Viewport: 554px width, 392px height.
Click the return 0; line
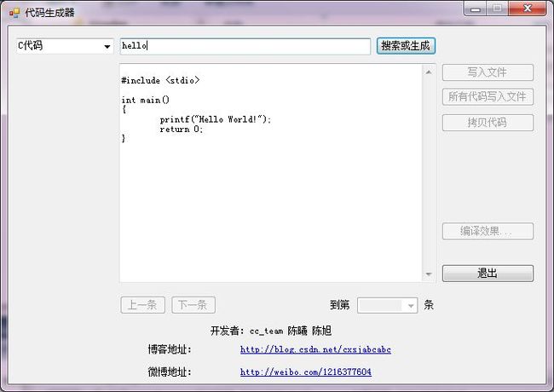click(182, 130)
